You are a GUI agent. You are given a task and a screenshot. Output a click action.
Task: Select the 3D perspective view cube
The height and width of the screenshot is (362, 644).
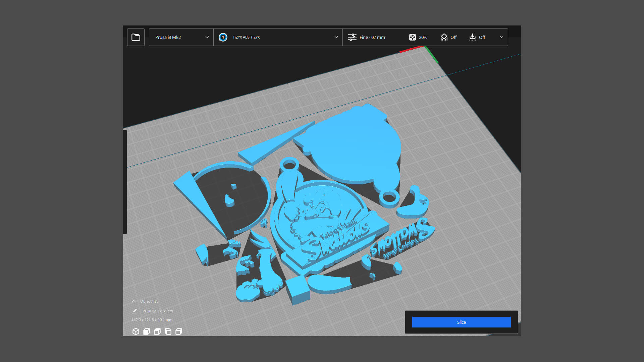click(x=136, y=331)
